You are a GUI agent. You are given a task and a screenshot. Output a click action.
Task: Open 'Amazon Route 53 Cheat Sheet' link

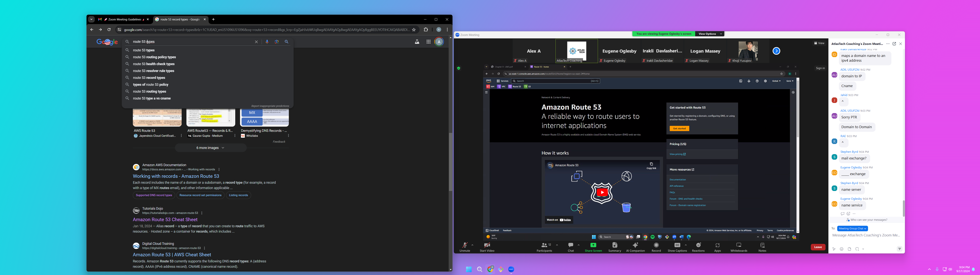165,220
